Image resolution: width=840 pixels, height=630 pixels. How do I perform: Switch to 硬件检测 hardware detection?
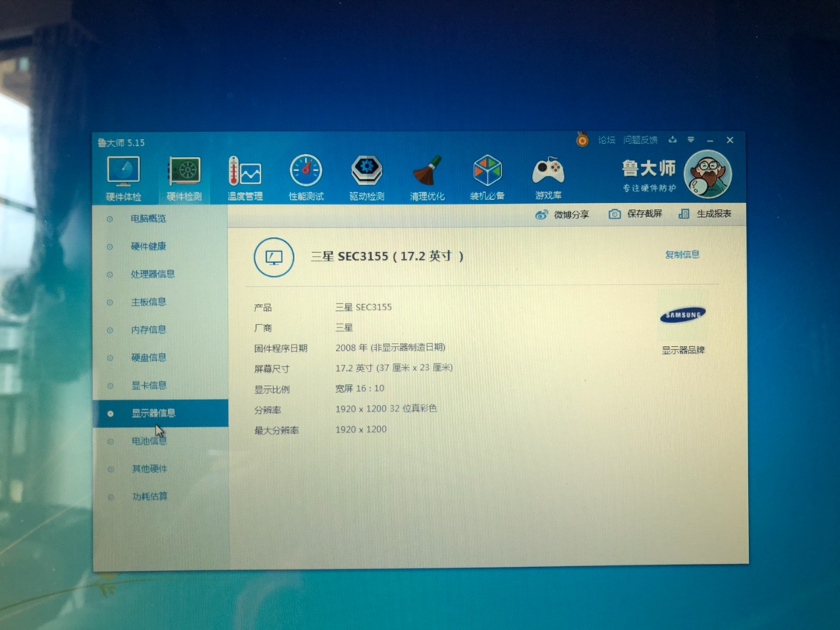[184, 178]
